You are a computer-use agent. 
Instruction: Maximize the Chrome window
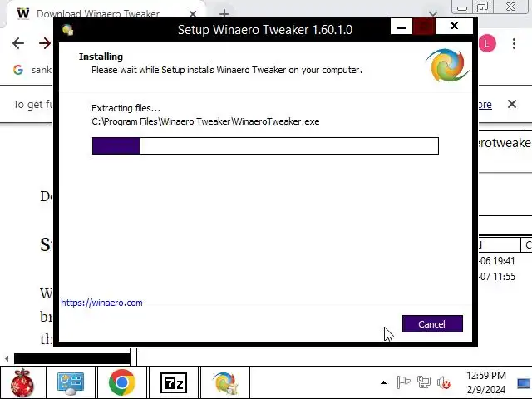pos(482,7)
